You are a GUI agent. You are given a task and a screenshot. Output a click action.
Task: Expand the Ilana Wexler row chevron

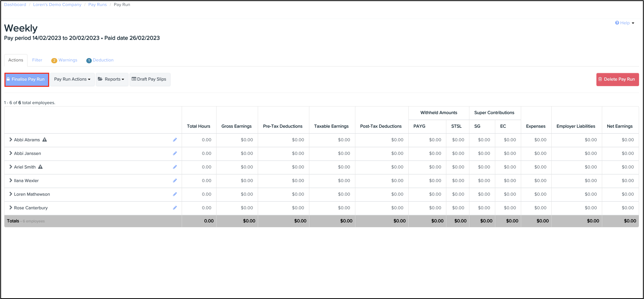[11, 180]
